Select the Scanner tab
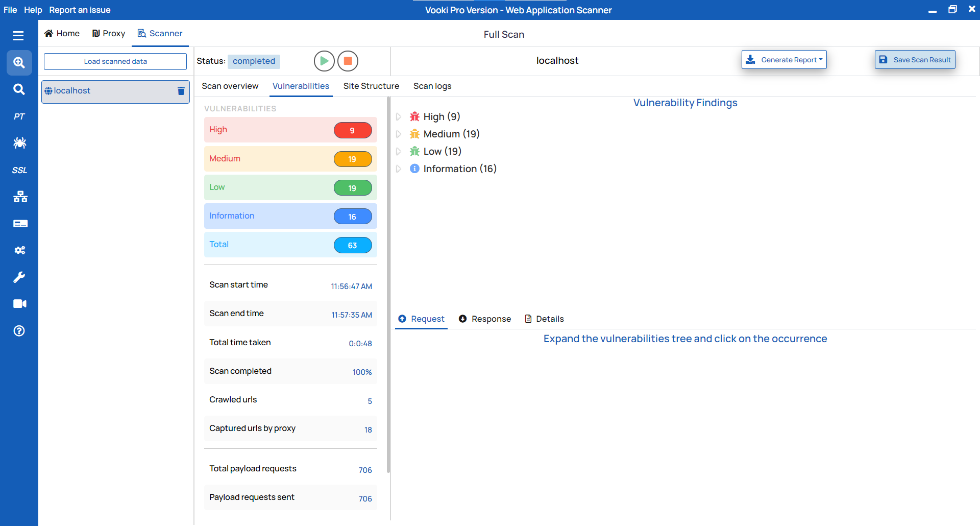 tap(160, 33)
